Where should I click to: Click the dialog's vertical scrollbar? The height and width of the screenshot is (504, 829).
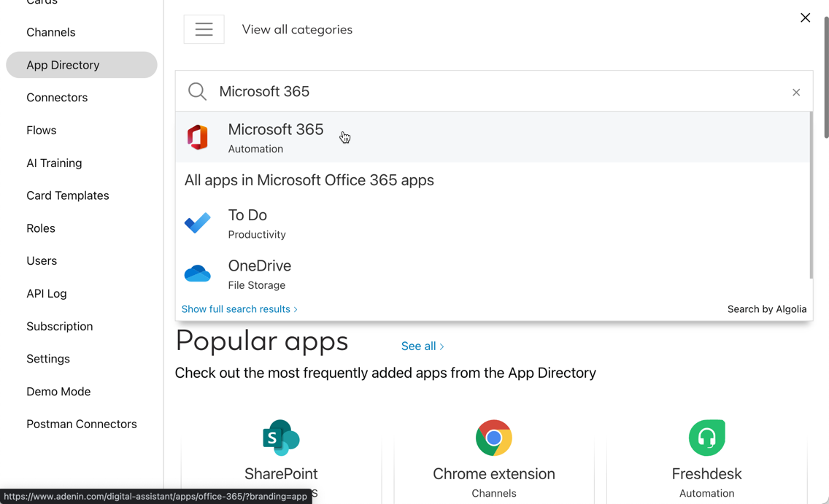click(x=826, y=77)
